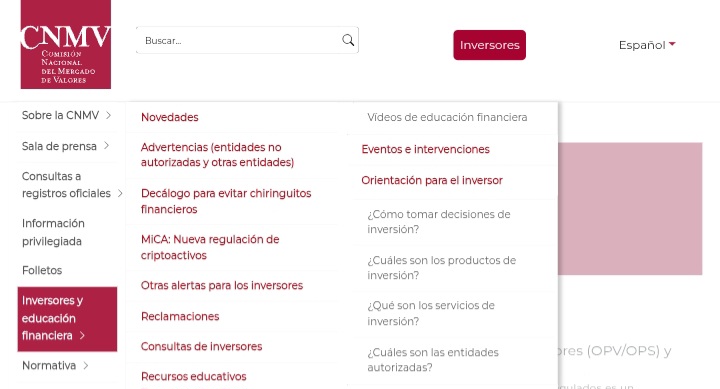Viewport: 720px width, 389px height.
Task: Click the Folletos menu item
Action: coord(42,270)
